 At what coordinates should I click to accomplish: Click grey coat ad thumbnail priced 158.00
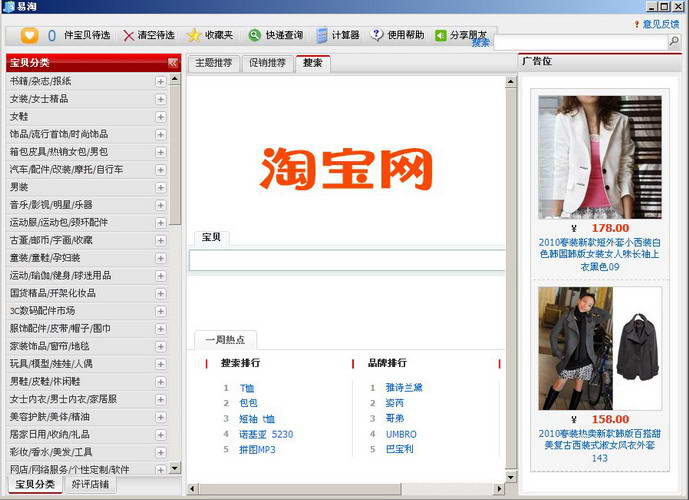(x=600, y=348)
